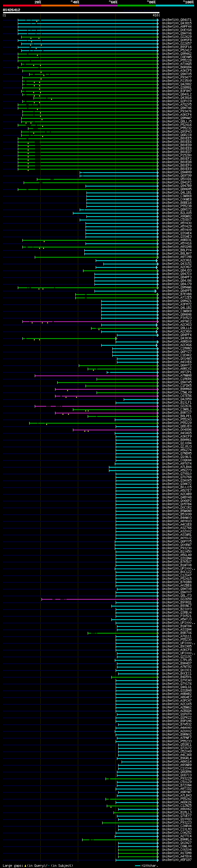Image resolution: width=197 pixels, height=868 pixels.
Task: Click the red 20% identity legend segment
Action: click(22, 6)
